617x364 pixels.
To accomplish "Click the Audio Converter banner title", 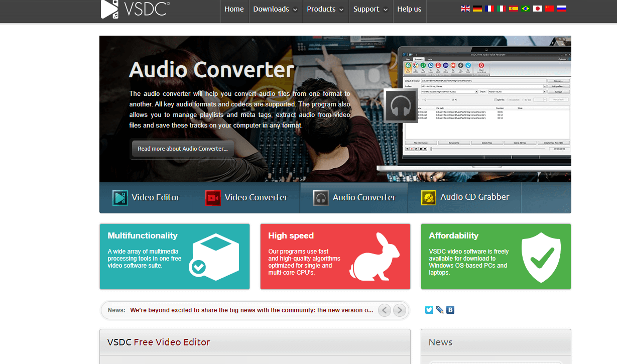I will point(211,69).
